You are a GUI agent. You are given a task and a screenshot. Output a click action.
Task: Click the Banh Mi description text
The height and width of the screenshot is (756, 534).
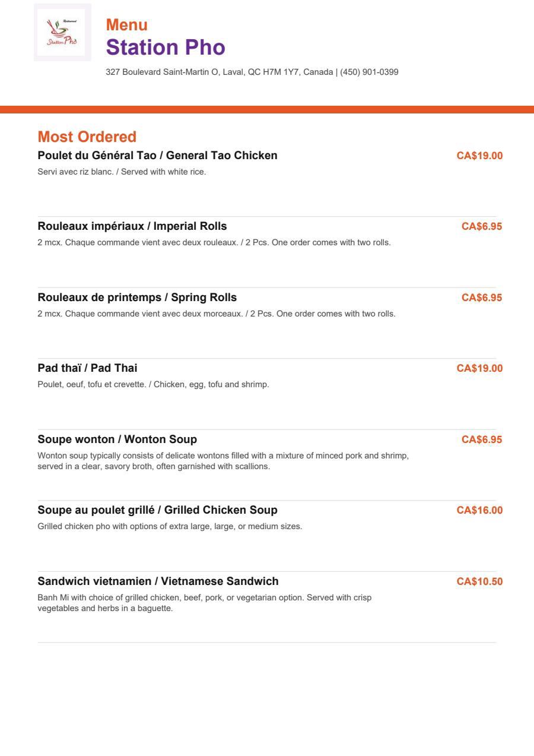pos(205,603)
